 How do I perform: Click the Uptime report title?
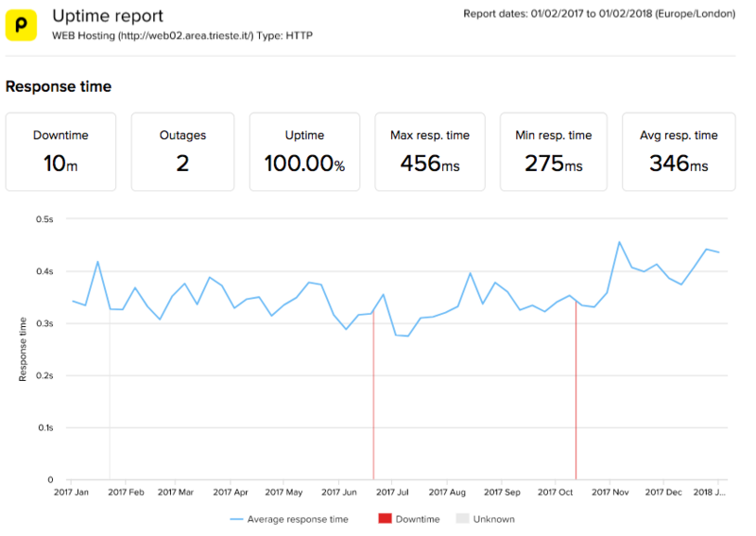coord(107,16)
